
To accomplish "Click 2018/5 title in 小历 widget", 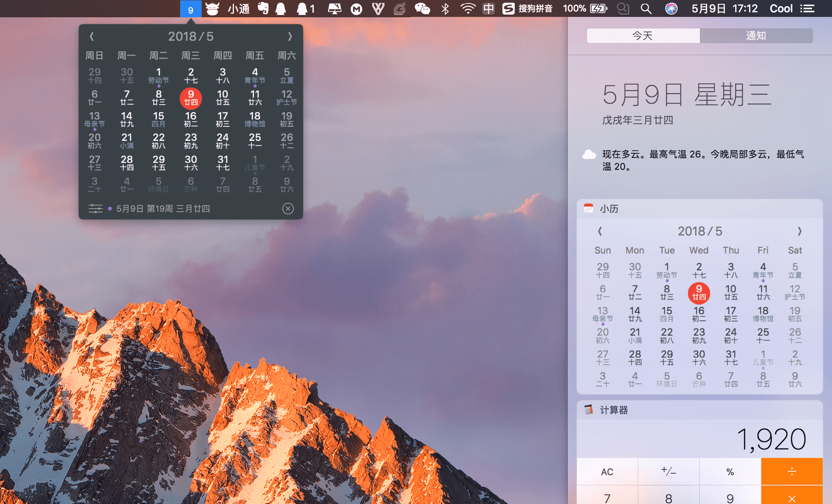I will tap(700, 231).
